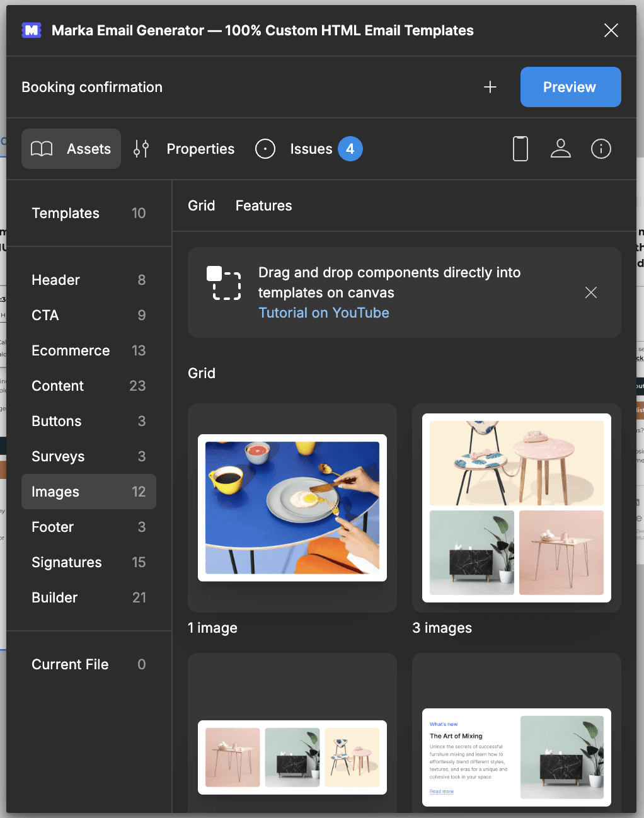Open the Ecommerce category
This screenshot has width=644, height=818.
pyautogui.click(x=89, y=350)
